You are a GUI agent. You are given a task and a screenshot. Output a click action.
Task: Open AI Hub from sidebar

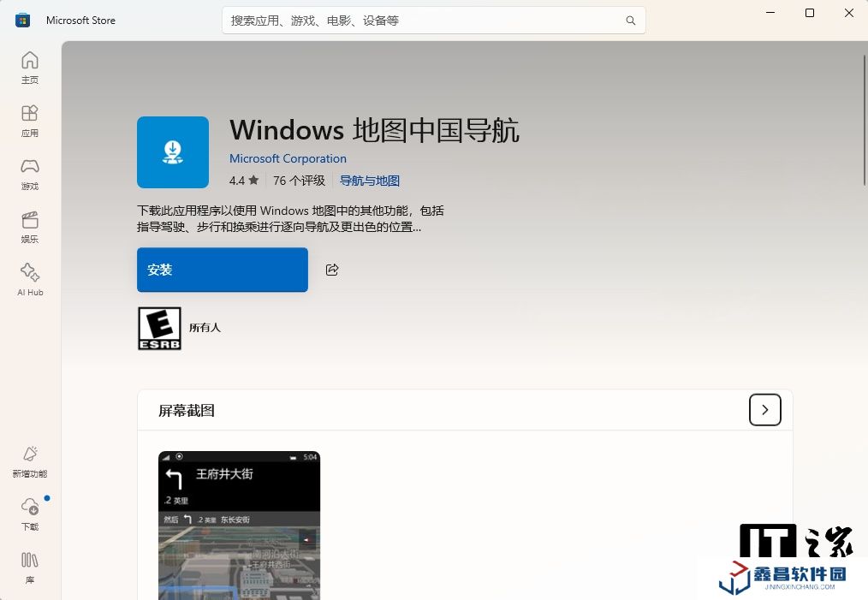tap(30, 280)
